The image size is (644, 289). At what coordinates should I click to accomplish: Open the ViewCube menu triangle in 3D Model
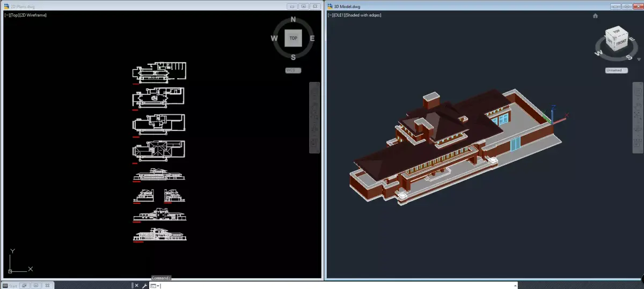click(x=639, y=59)
